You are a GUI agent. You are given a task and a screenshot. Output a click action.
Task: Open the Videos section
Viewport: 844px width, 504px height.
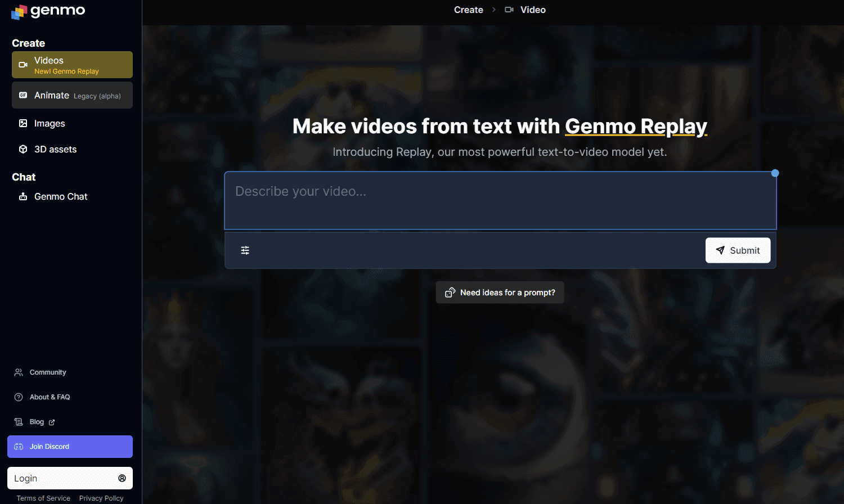[72, 65]
